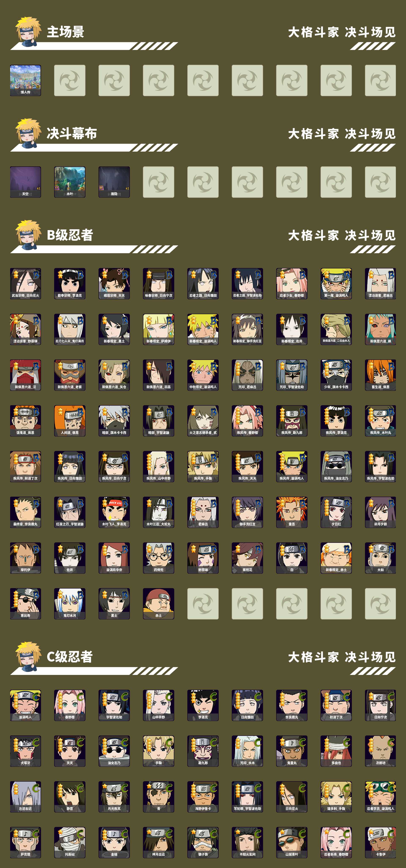Pick the 药师兜 ninja icon
Image resolution: width=406 pixels, height=868 pixels.
point(159,558)
